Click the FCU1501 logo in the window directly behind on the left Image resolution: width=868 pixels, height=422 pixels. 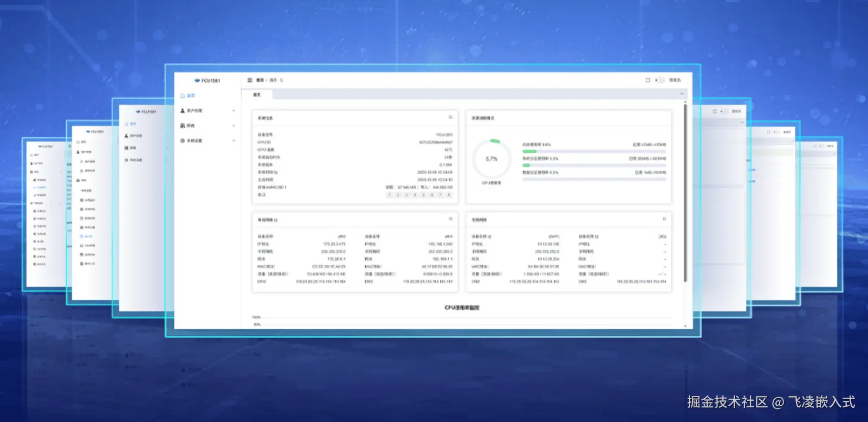tap(146, 112)
